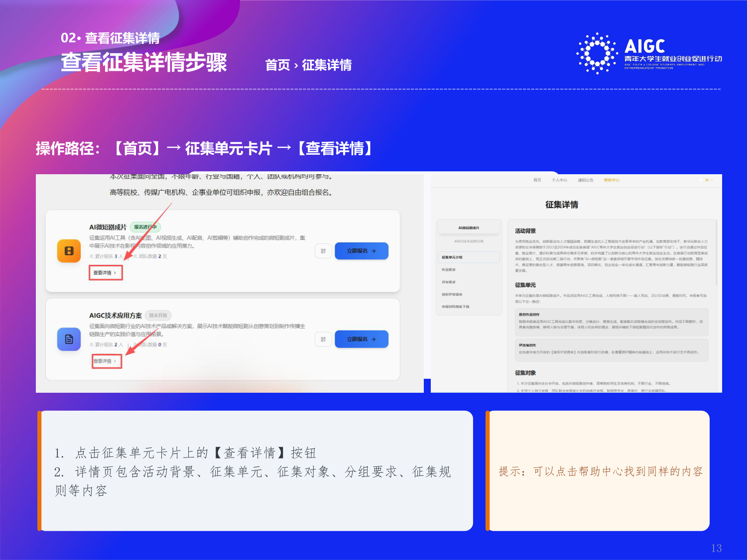Select 授权IP资源库 in the sidebar
Image resolution: width=747 pixels, height=560 pixels.
(452, 294)
